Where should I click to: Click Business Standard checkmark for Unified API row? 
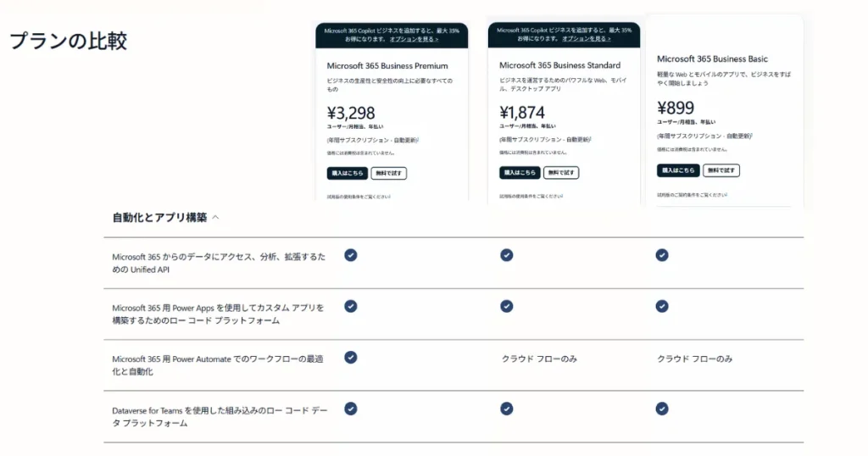click(507, 255)
